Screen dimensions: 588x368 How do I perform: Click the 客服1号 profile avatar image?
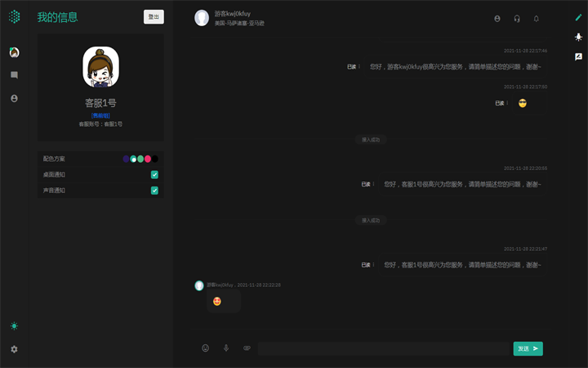[x=100, y=67]
